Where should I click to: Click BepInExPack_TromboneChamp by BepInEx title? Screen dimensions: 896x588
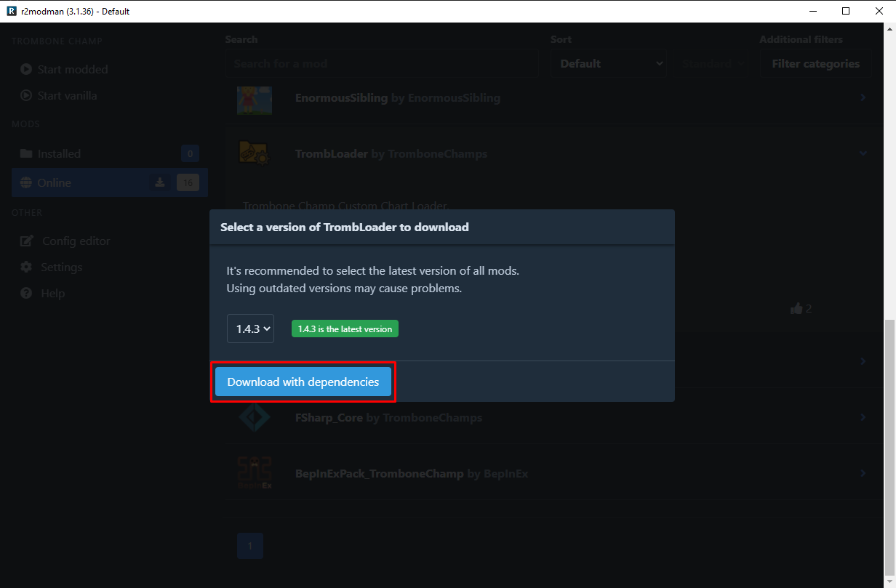click(x=412, y=474)
